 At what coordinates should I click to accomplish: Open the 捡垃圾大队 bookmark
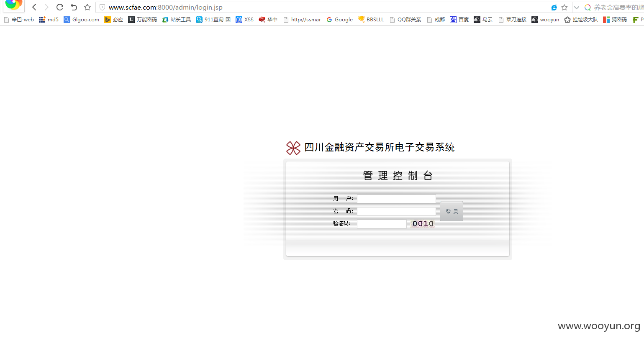tap(581, 20)
